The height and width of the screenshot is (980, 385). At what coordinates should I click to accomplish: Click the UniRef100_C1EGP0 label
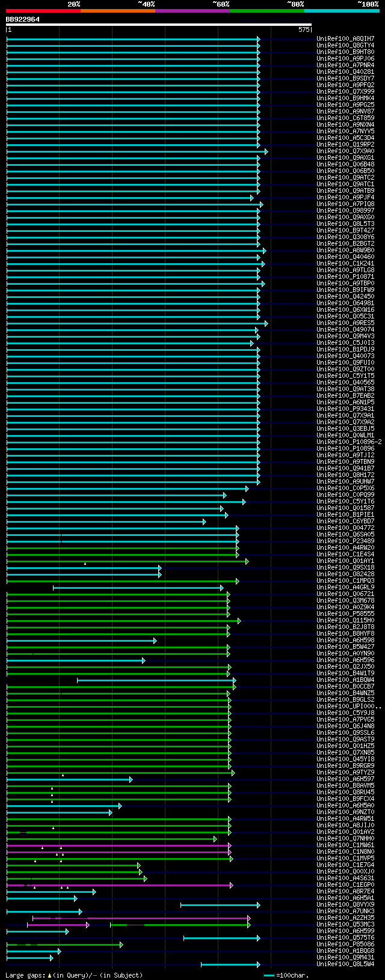[345, 885]
